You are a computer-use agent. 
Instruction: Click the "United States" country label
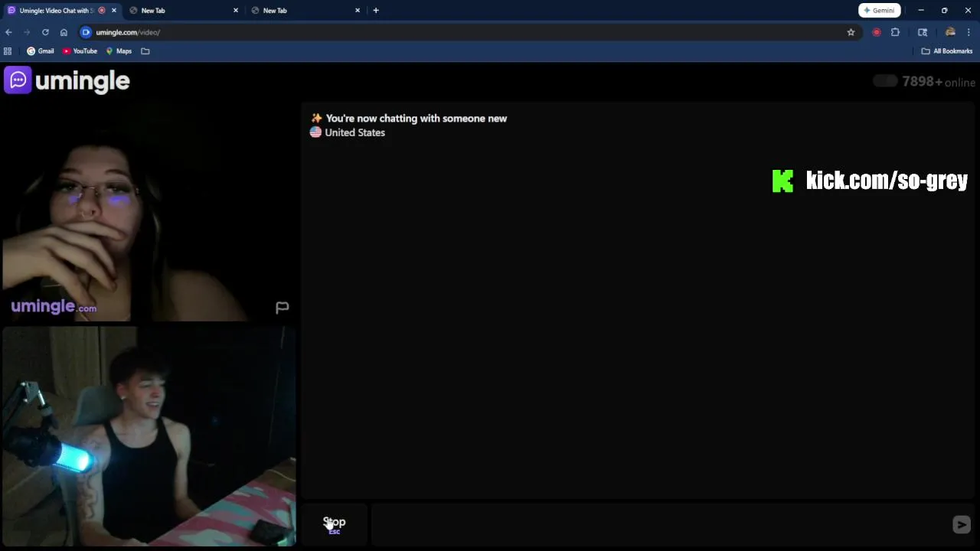(354, 132)
